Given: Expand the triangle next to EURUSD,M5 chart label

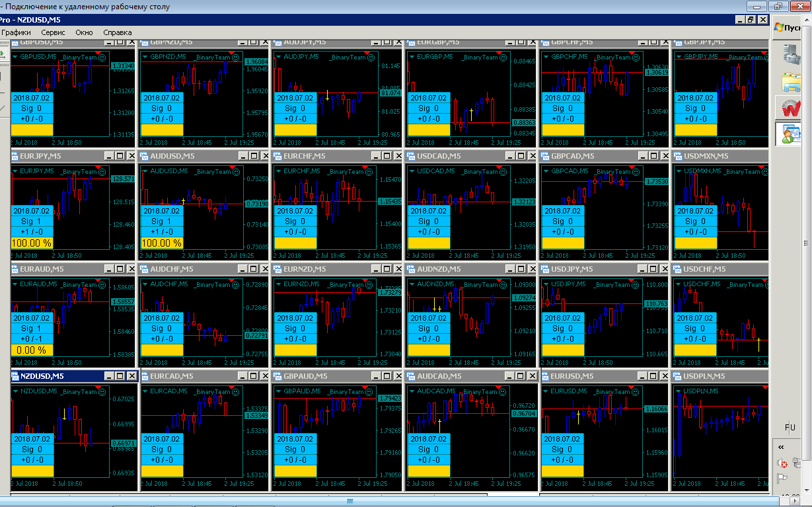Looking at the screenshot, I should coord(545,391).
